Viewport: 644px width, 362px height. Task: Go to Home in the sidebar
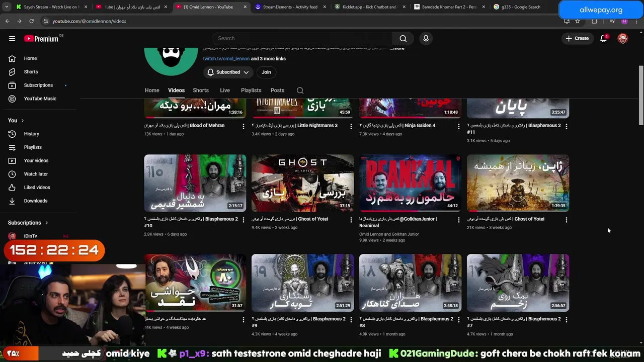click(x=30, y=58)
